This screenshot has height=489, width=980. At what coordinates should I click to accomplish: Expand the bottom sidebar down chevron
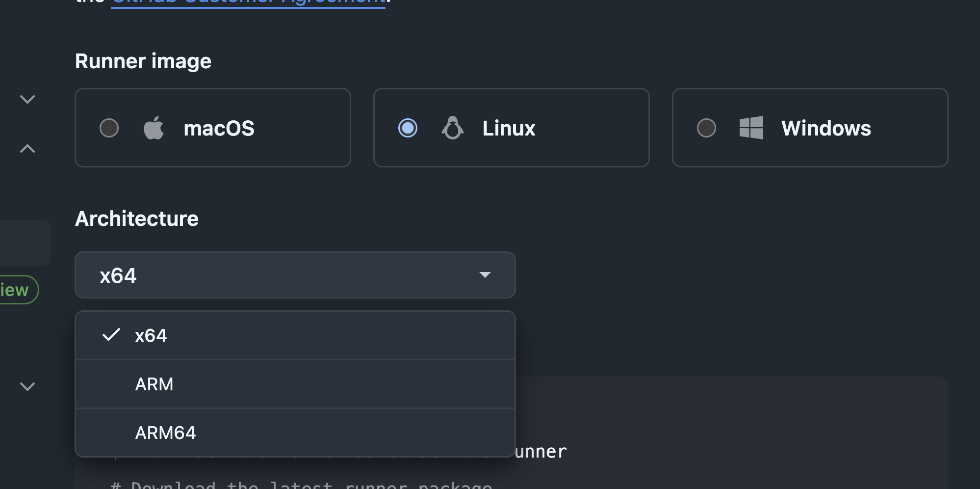pyautogui.click(x=27, y=386)
